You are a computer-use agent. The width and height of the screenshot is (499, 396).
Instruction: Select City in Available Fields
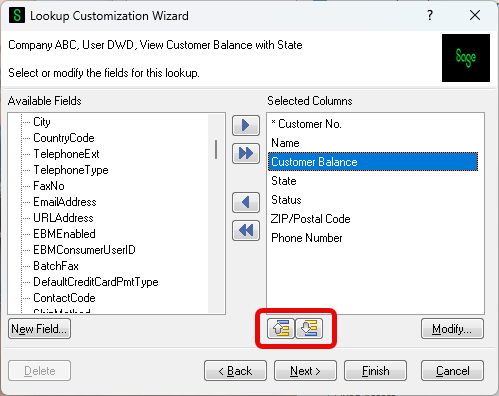tap(42, 122)
